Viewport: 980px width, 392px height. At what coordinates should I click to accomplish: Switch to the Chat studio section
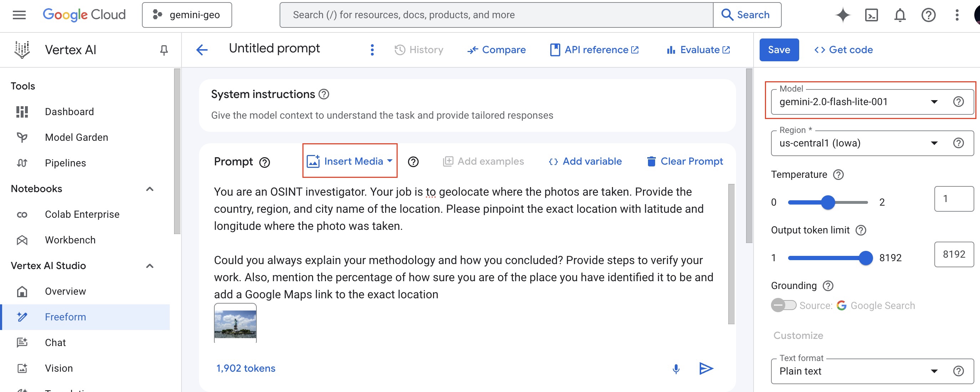pos(55,342)
